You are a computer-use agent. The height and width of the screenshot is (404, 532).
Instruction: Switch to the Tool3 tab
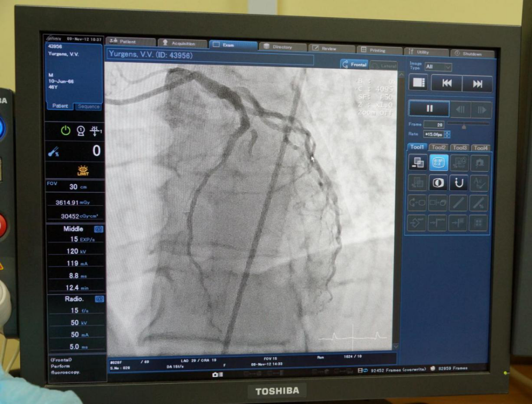pos(459,148)
